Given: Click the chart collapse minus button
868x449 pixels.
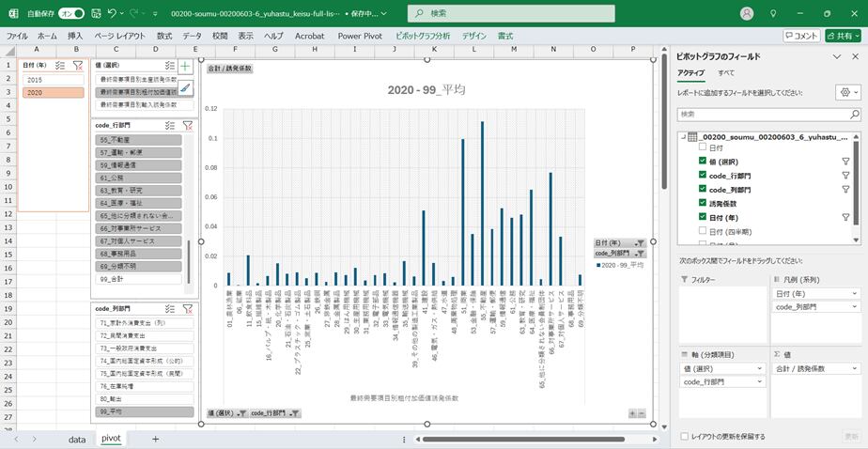Looking at the screenshot, I should click(642, 413).
